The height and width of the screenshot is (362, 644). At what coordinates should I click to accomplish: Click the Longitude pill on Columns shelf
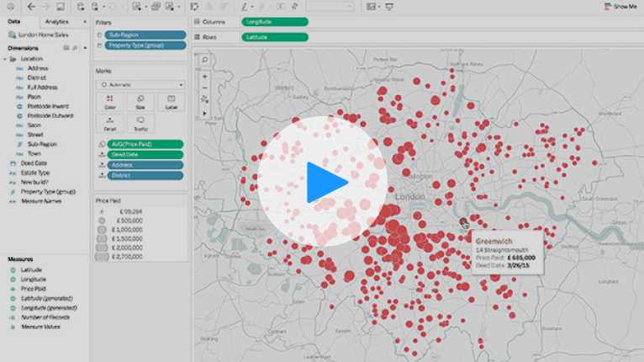[x=274, y=22]
